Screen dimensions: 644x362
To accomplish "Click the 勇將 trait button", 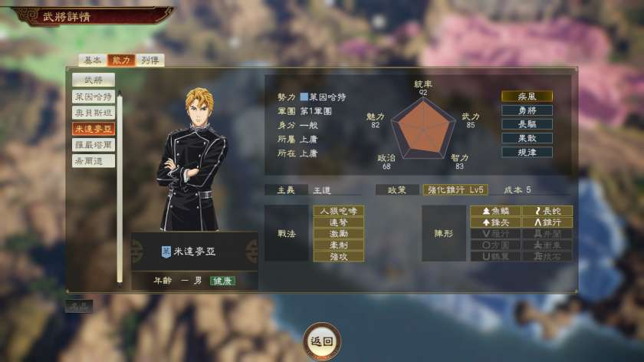I will click(527, 110).
